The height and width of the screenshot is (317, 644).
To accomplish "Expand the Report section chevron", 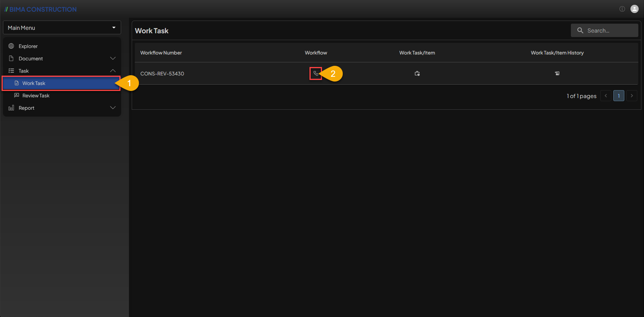I will point(113,108).
